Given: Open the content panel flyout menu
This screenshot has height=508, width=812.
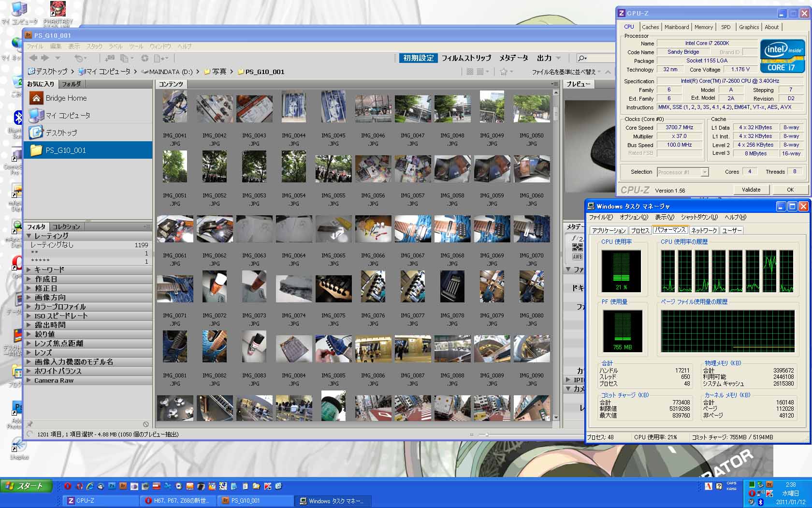Looking at the screenshot, I should pos(554,84).
